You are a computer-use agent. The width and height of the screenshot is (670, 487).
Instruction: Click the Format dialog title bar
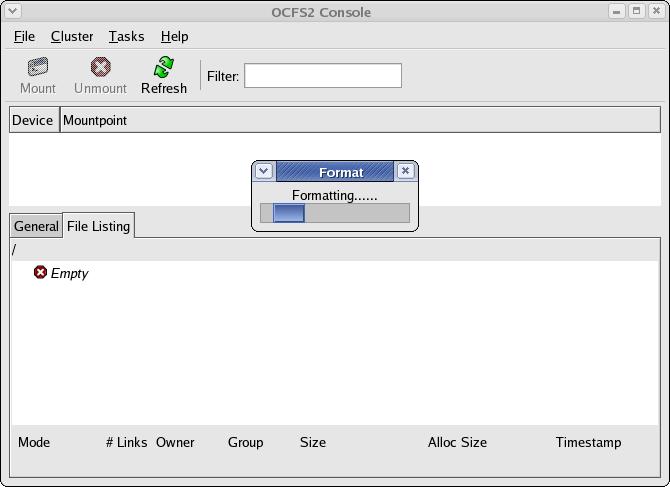[x=335, y=172]
